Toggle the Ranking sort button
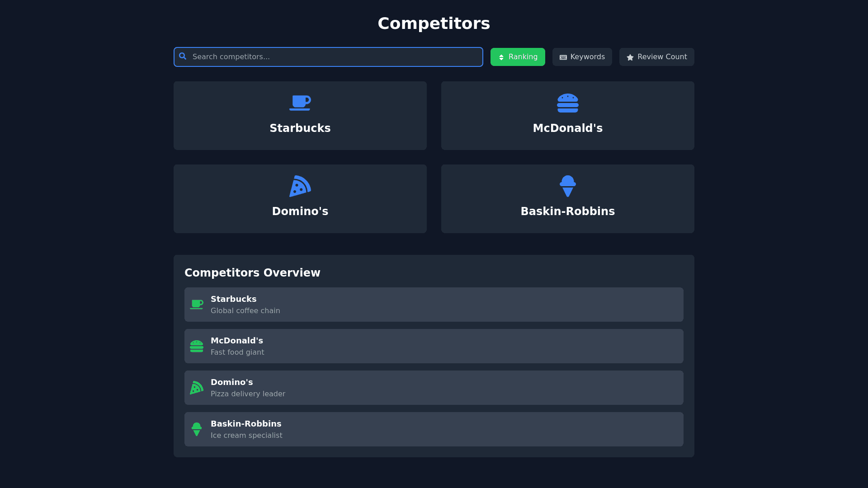 pos(518,57)
